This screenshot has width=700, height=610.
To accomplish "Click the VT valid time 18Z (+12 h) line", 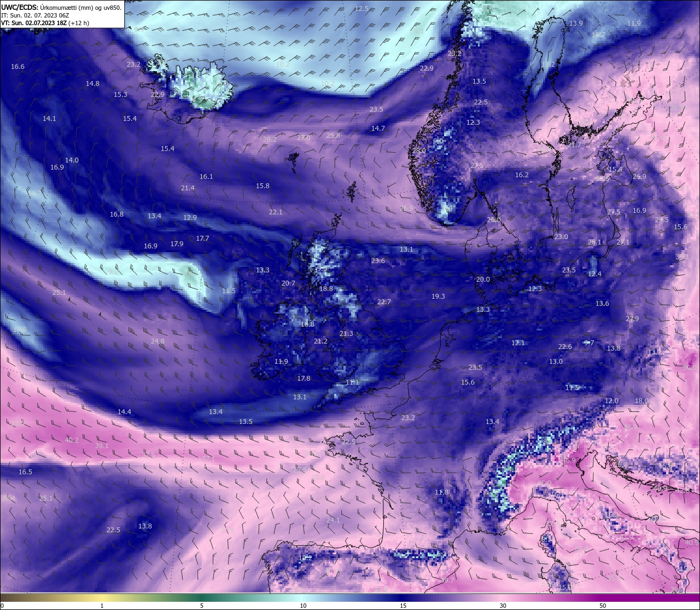I will point(45,23).
